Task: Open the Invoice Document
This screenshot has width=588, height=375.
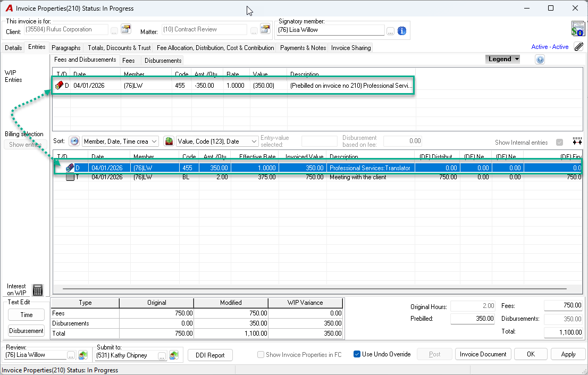Action: (x=483, y=354)
